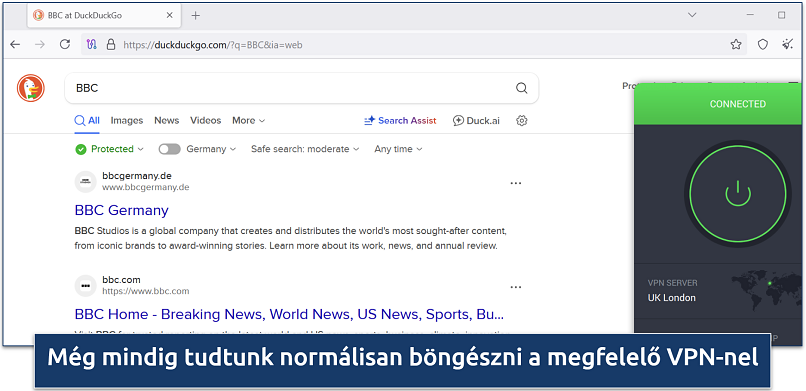Click the DuckDuckGo duck logo
The width and height of the screenshot is (806, 391).
[31, 88]
